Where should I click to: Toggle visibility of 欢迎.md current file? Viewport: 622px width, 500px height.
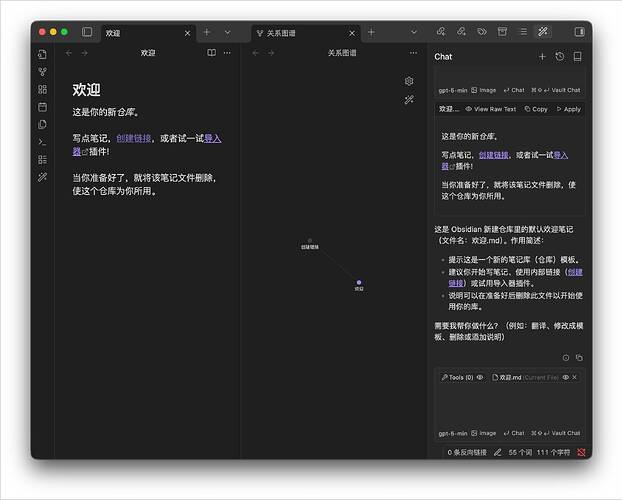coord(566,377)
